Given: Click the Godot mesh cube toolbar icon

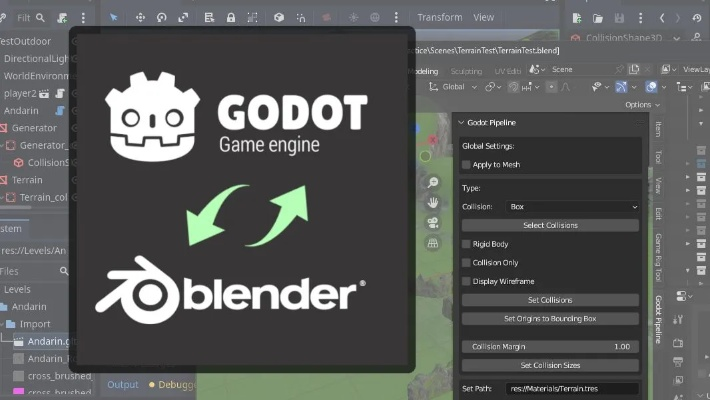Looking at the screenshot, I should coord(279,17).
